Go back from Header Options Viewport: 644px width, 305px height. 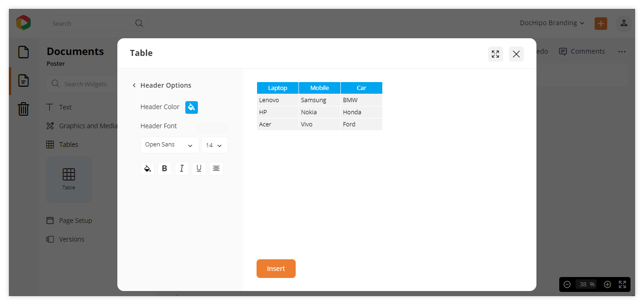[x=134, y=85]
